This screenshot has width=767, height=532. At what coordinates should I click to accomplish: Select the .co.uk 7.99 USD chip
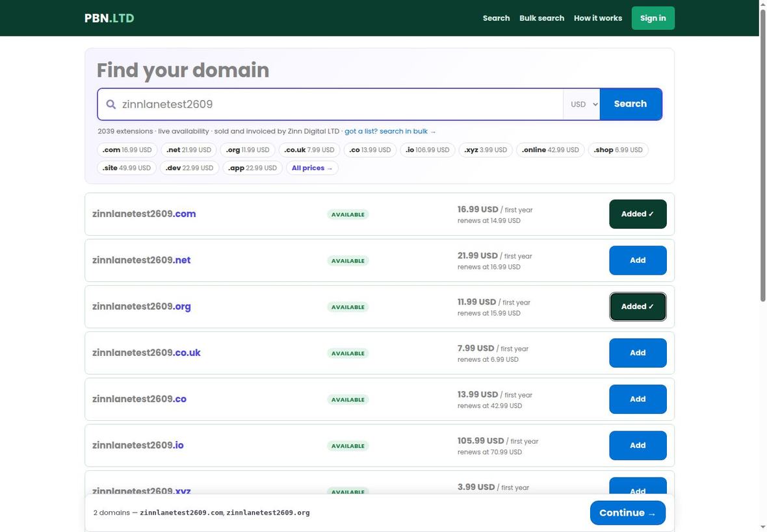pos(309,149)
